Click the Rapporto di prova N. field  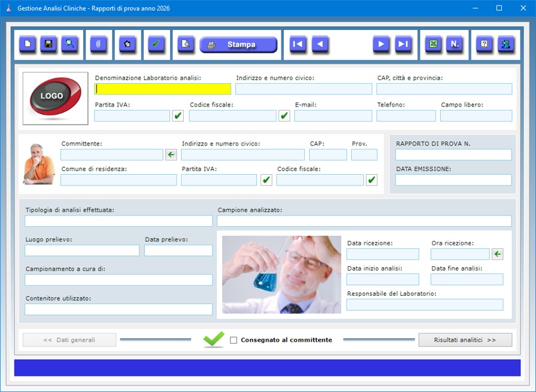[453, 154]
